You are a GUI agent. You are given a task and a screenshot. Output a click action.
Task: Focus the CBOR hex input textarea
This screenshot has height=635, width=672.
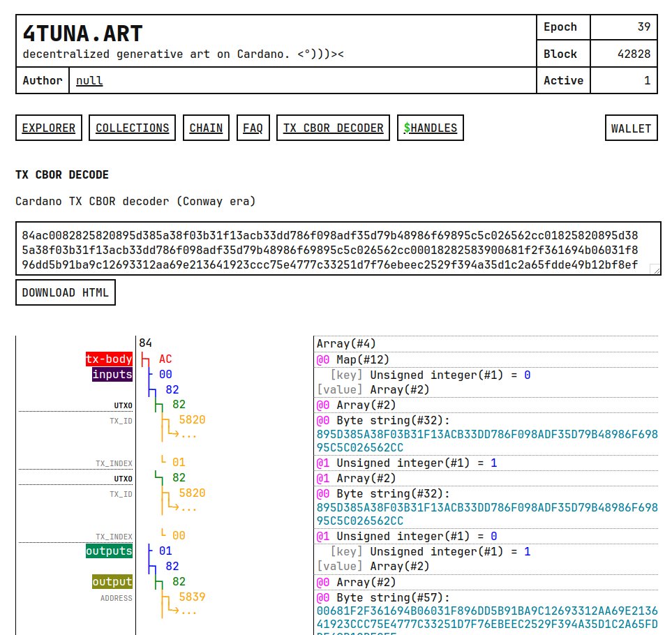(x=338, y=248)
